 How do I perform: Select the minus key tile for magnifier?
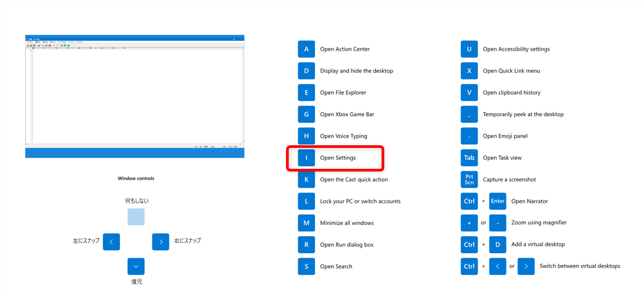click(x=497, y=223)
